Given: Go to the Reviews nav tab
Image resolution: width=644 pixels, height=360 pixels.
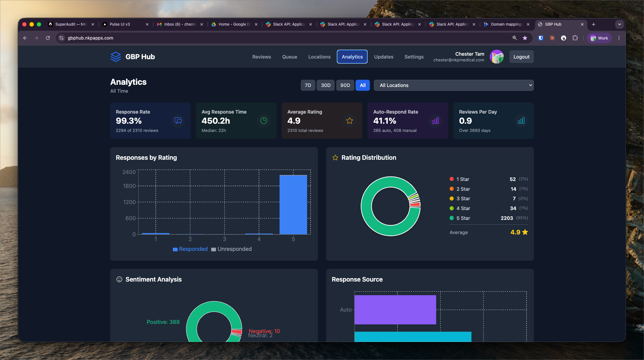Looking at the screenshot, I should [x=262, y=57].
